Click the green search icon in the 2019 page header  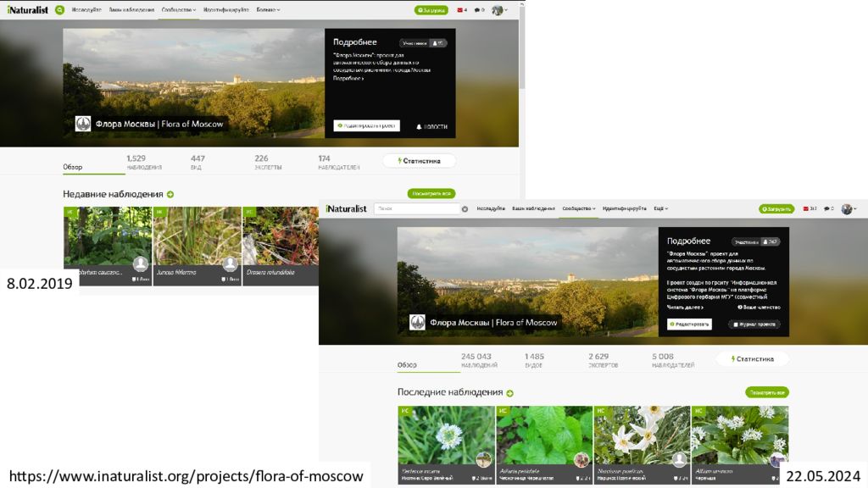pos(60,10)
